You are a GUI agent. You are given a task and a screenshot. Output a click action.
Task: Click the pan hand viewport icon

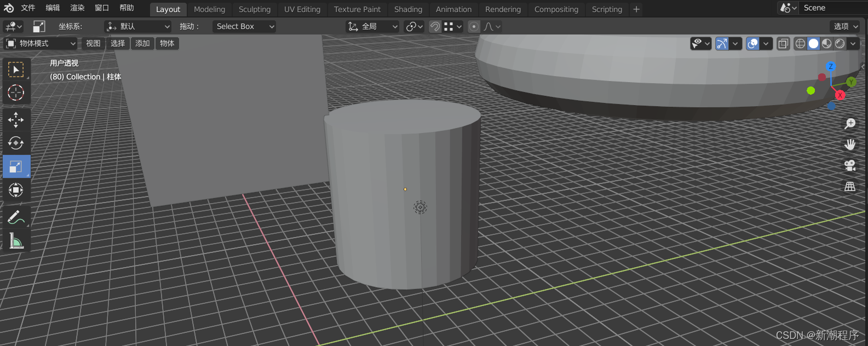pyautogui.click(x=850, y=145)
